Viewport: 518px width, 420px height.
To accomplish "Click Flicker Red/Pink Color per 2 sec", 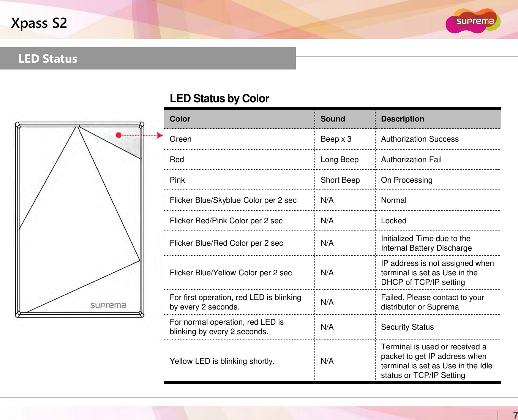I will (226, 221).
